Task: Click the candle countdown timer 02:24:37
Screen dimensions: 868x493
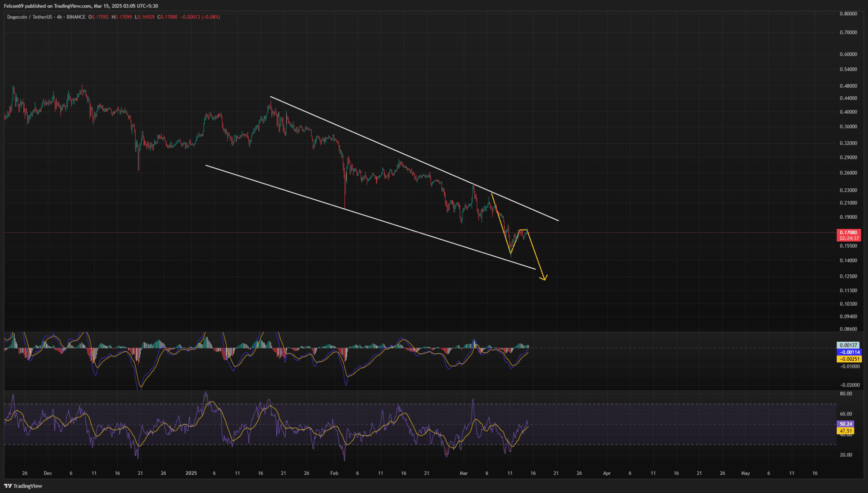Action: [849, 238]
